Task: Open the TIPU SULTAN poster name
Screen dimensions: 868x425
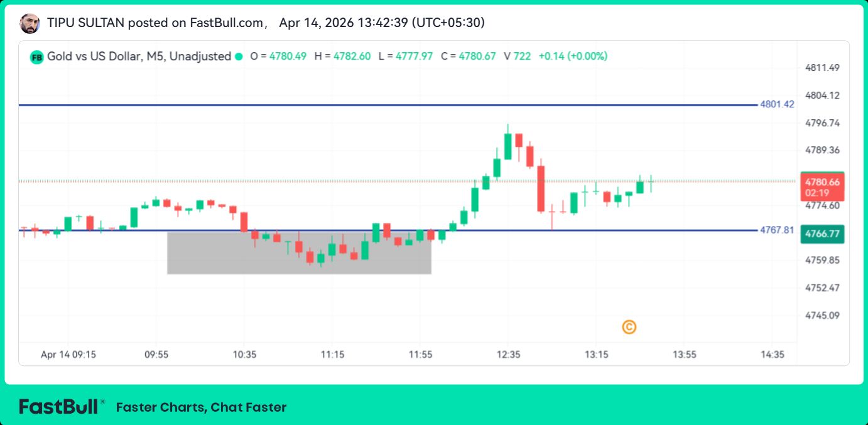Action: [x=85, y=23]
